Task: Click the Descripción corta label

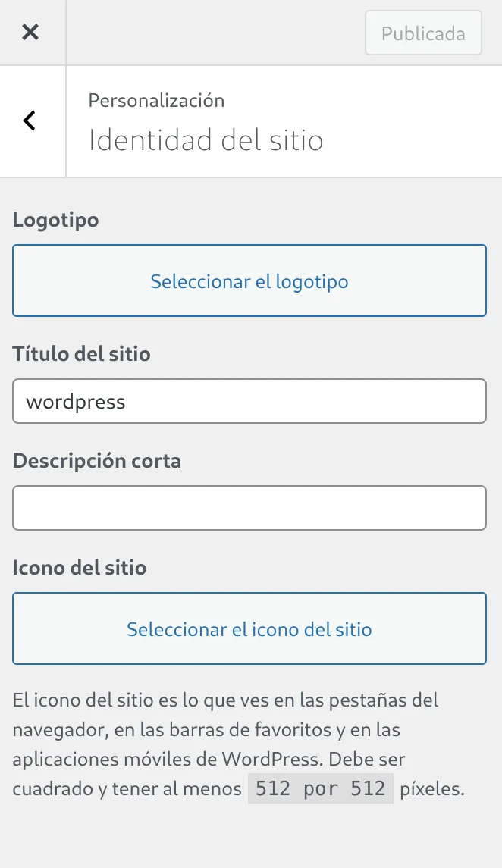Action: (97, 461)
